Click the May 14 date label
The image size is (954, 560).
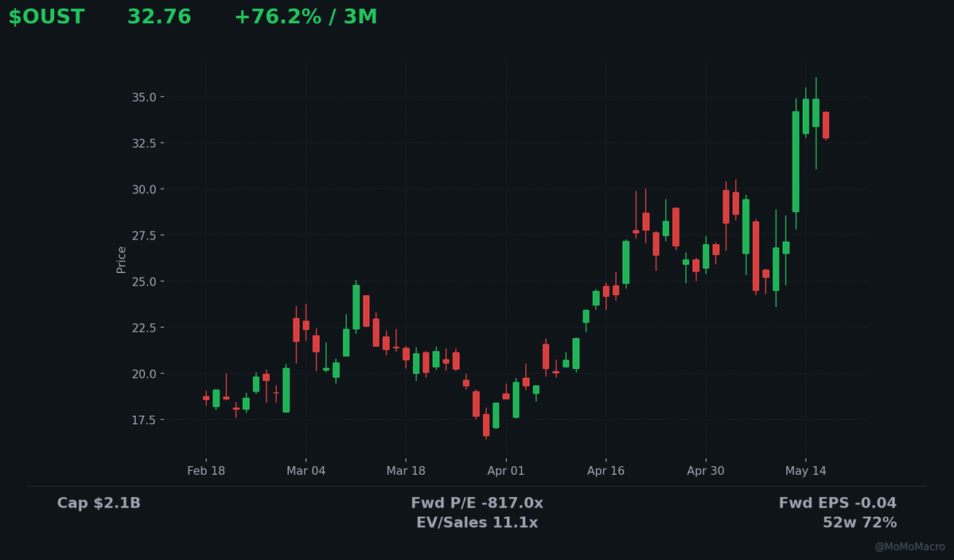click(805, 471)
